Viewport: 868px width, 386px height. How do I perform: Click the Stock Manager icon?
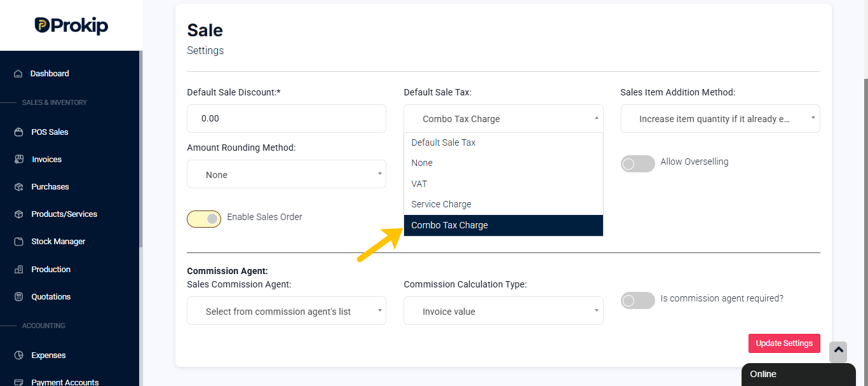pos(18,242)
